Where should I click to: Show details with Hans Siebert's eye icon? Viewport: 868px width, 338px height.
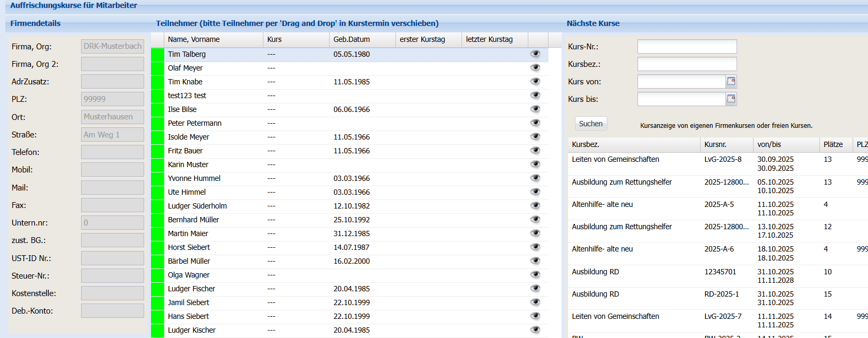point(535,316)
